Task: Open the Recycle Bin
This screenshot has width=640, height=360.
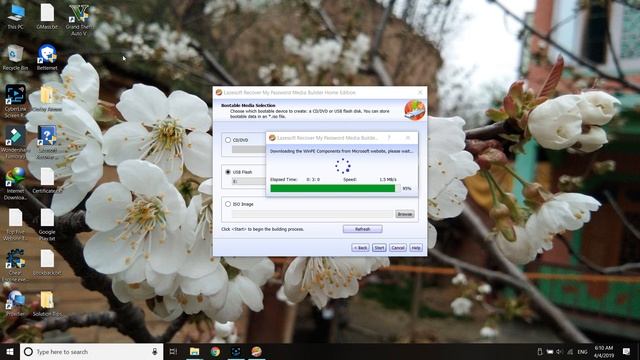Action: click(x=16, y=58)
